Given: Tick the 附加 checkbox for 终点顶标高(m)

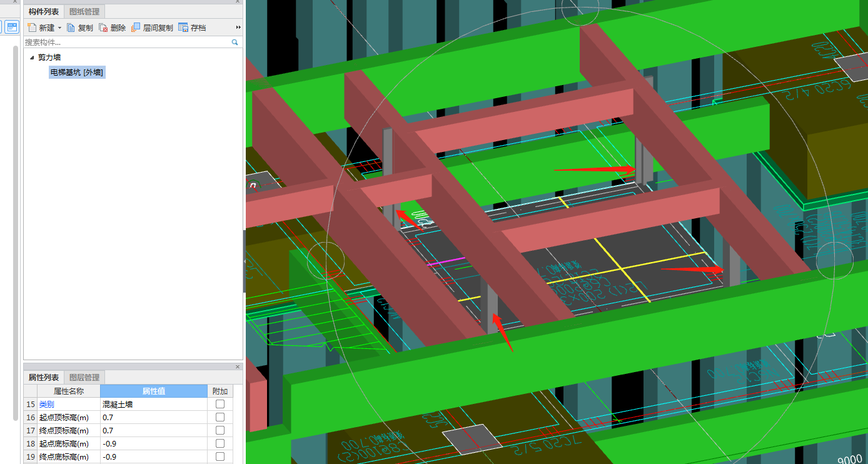Looking at the screenshot, I should pyautogui.click(x=220, y=430).
